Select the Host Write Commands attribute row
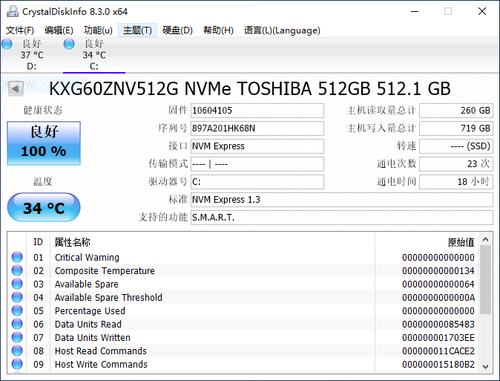This screenshot has height=381, width=500. (244, 364)
